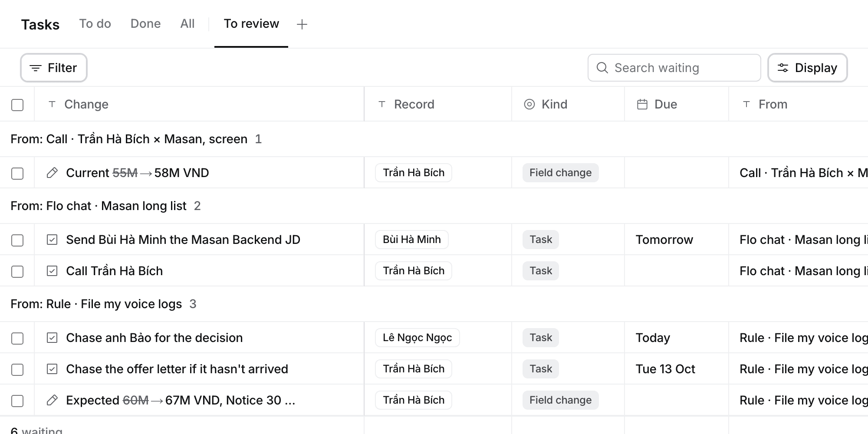Click the magnifier icon in the search box
Viewport: 868px width, 434px height.
(x=602, y=68)
